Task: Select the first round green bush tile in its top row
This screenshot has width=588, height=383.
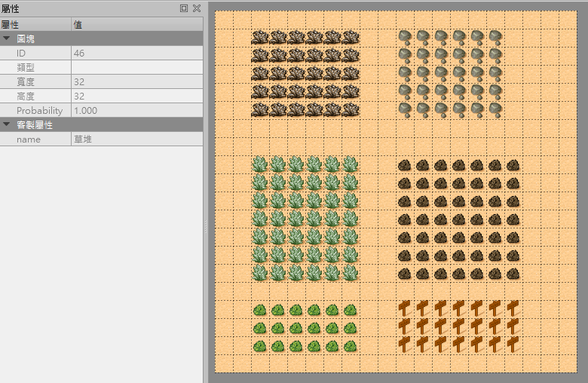Action: tap(260, 310)
